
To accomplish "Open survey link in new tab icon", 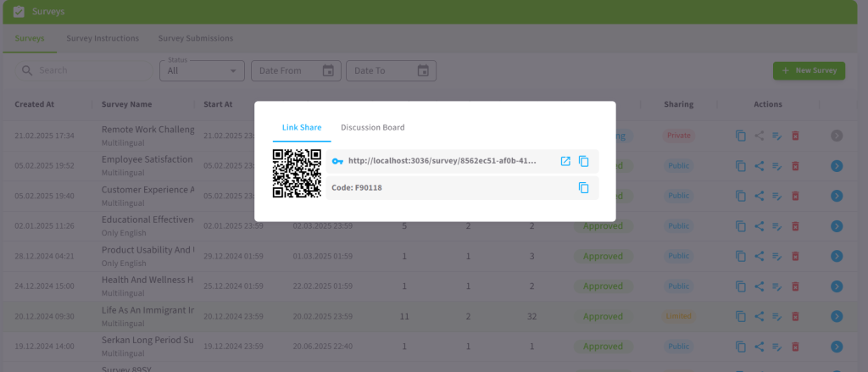I will click(565, 161).
